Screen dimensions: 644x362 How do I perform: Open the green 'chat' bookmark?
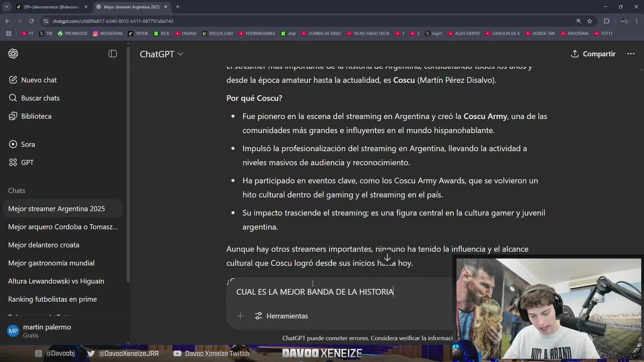[x=289, y=34]
